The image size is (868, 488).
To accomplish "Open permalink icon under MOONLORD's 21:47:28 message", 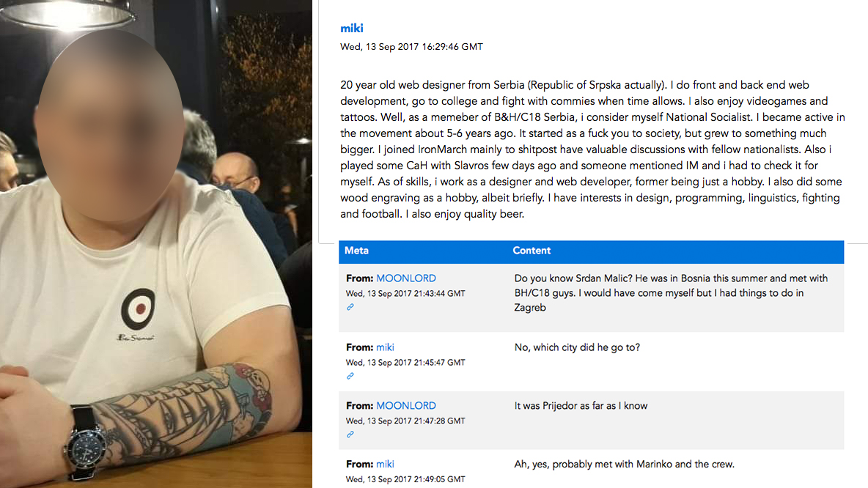I will (350, 435).
